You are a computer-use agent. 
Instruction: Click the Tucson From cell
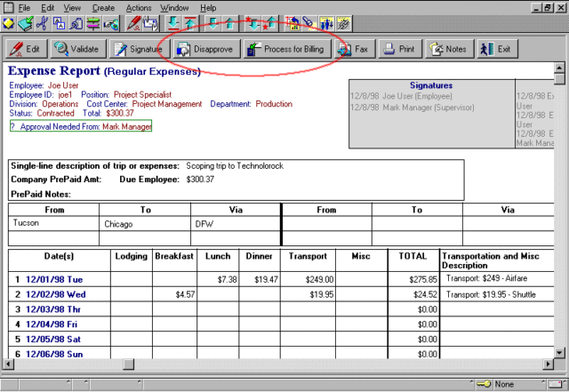coord(53,223)
